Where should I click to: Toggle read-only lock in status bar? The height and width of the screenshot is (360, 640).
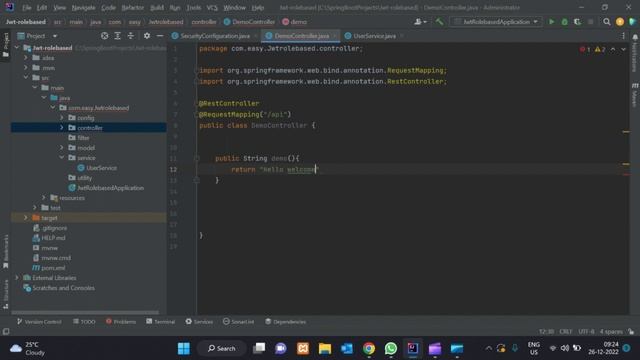631,331
